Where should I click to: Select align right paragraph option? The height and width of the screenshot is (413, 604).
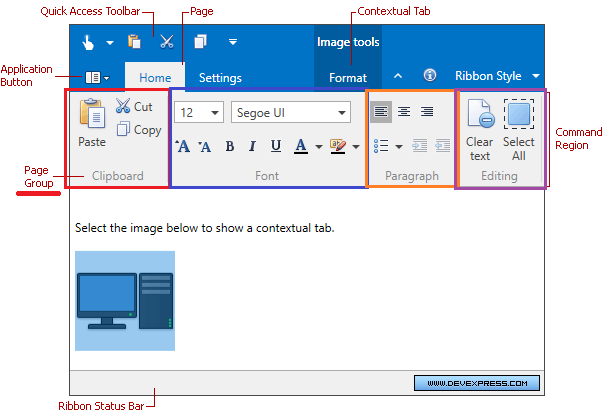[427, 112]
